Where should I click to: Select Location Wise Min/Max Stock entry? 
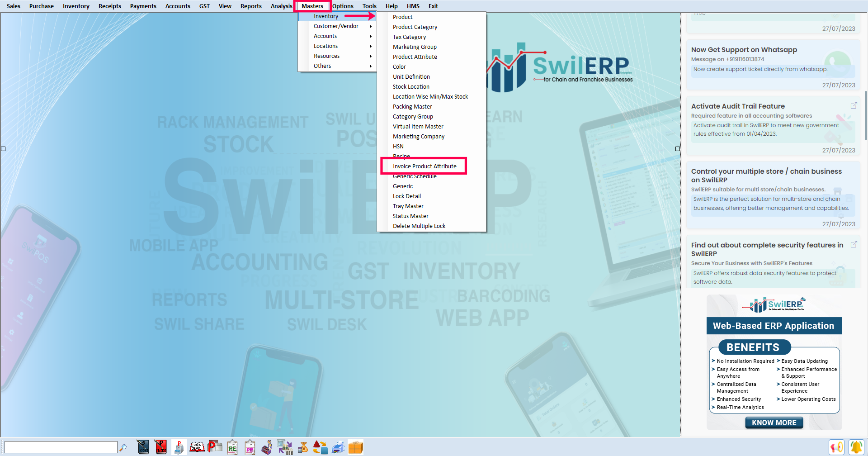point(432,97)
